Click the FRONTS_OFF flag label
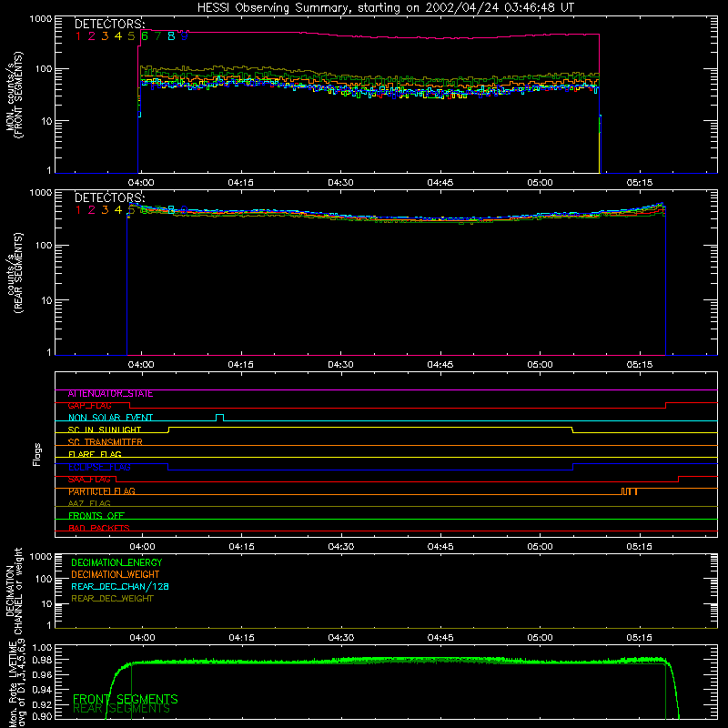Screen dimensions: 728x728 point(96,516)
